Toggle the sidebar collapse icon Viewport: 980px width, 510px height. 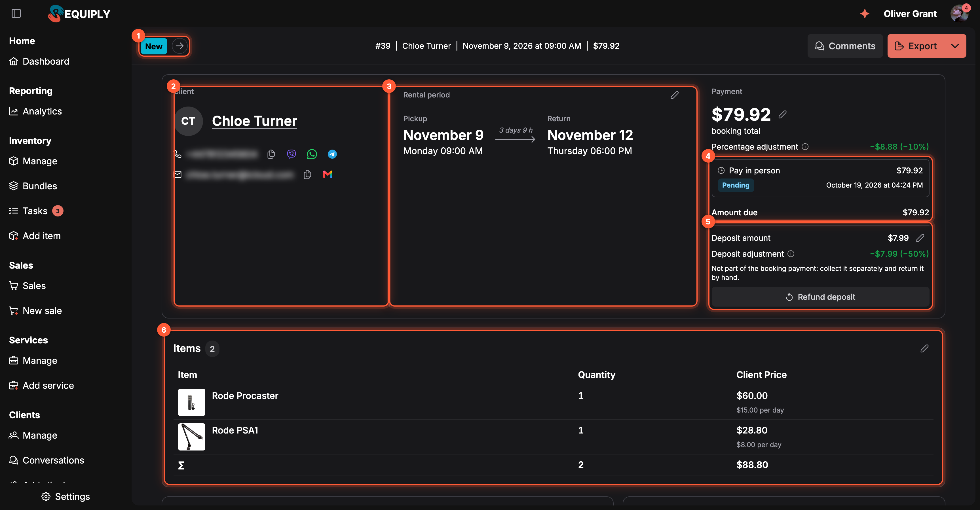(x=16, y=14)
